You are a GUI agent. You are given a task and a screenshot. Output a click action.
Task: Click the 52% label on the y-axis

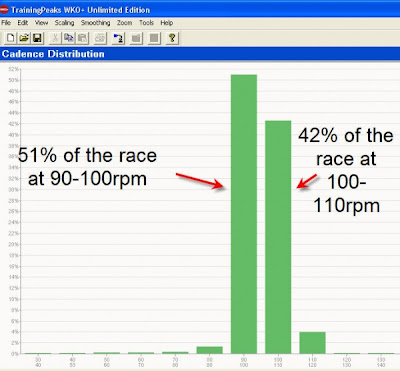[14, 69]
